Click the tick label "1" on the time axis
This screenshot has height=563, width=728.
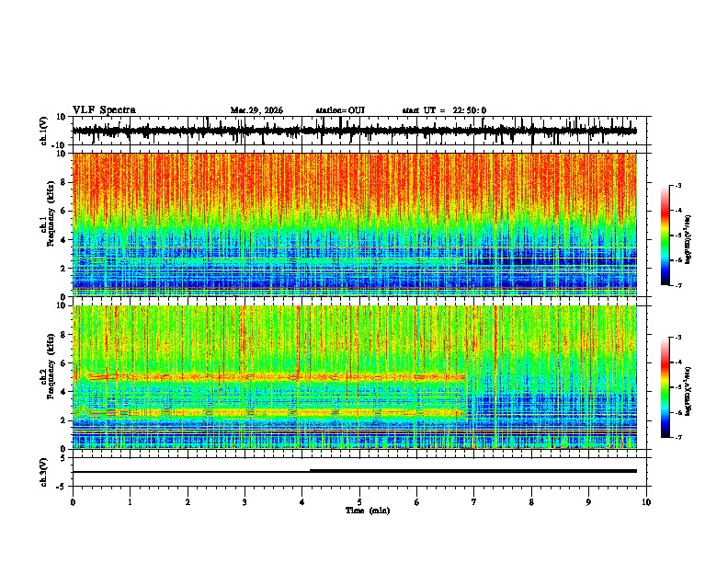click(x=130, y=502)
